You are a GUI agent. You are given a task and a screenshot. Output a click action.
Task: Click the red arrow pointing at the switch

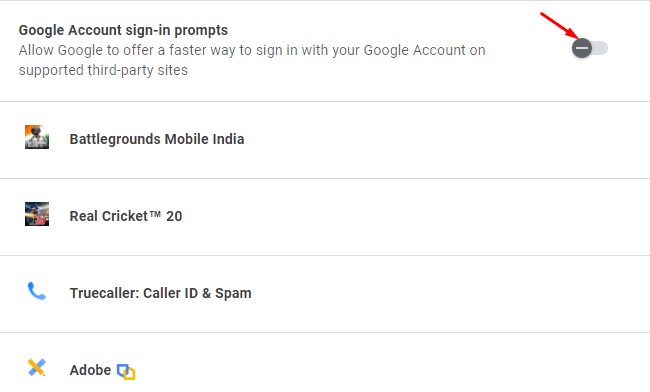coord(560,26)
